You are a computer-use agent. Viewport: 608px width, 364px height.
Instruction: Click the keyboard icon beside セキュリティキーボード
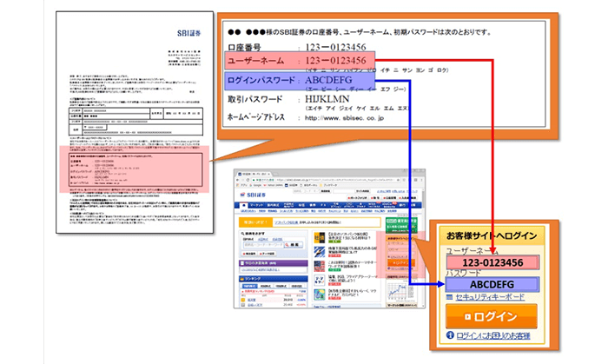[449, 297]
